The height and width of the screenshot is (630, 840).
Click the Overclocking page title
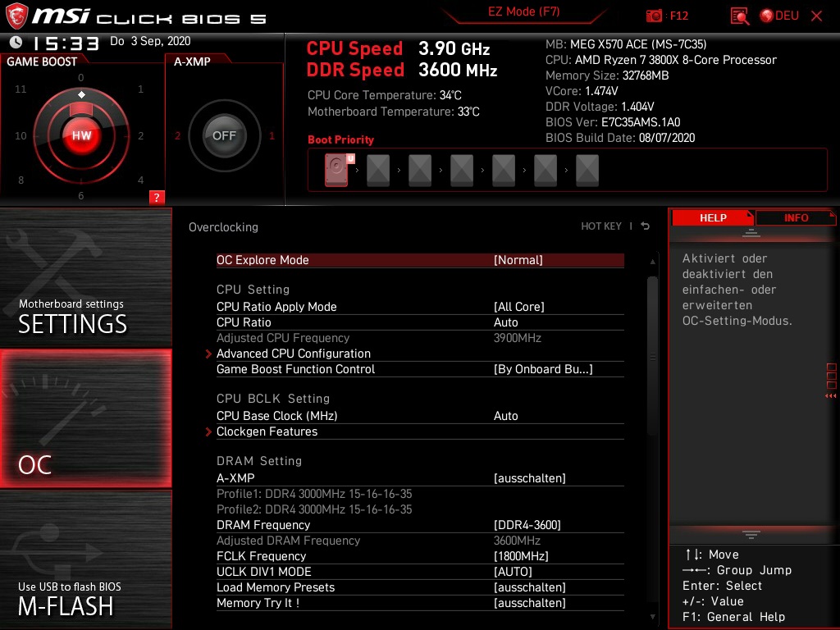point(223,227)
